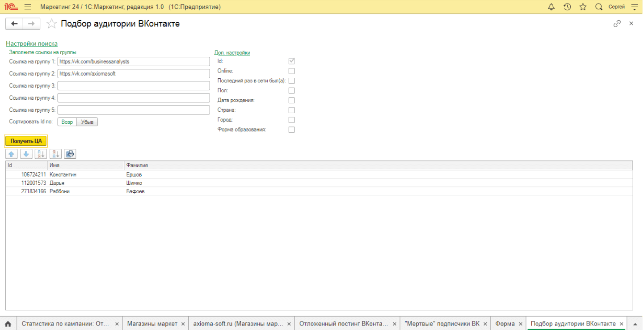Image resolution: width=644 pixels, height=330 pixels.
Task: Expand the open tabs list arrow
Action: [635, 324]
